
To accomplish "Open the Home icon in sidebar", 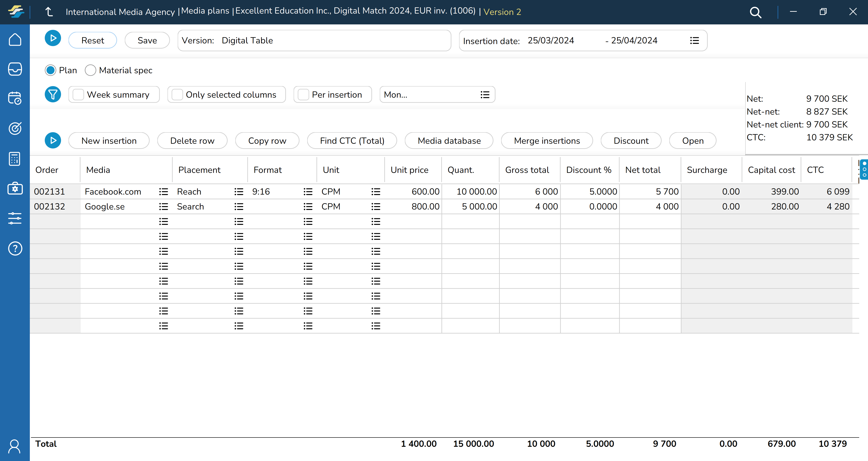I will 15,40.
